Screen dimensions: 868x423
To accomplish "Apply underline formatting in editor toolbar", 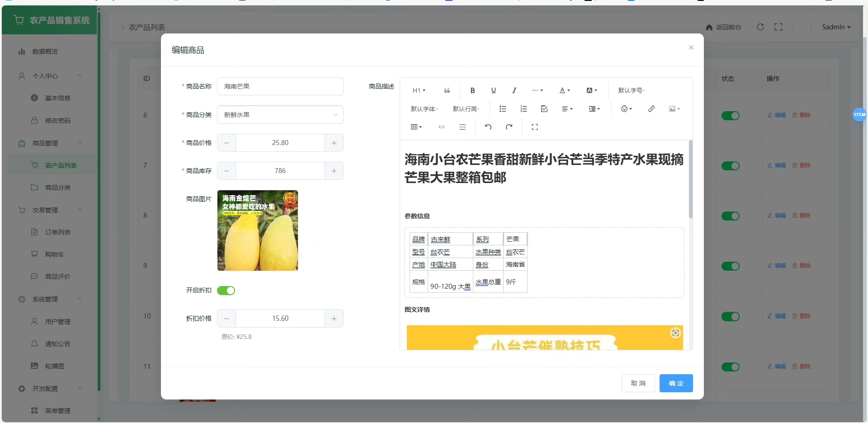I will tap(493, 90).
